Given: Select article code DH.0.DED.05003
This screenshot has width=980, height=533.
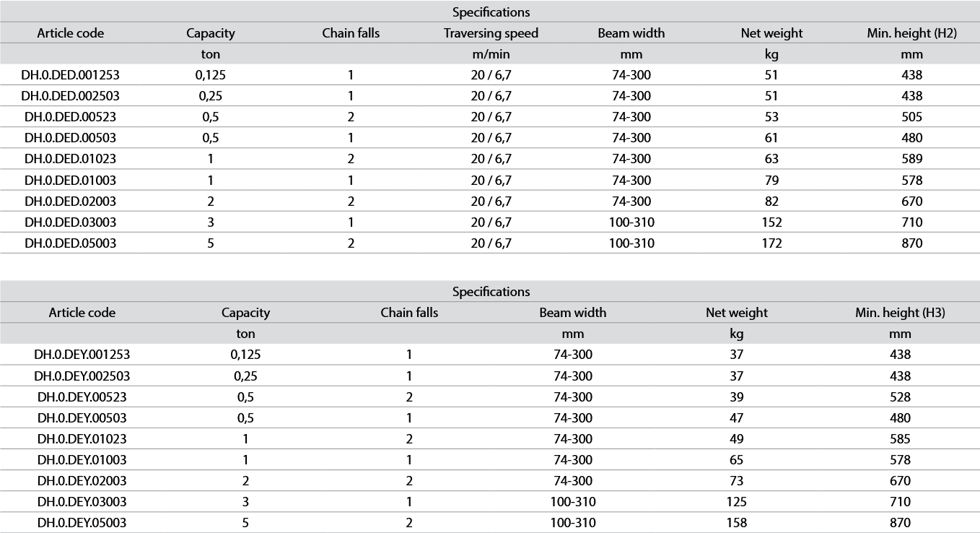Looking at the screenshot, I should 71,243.
